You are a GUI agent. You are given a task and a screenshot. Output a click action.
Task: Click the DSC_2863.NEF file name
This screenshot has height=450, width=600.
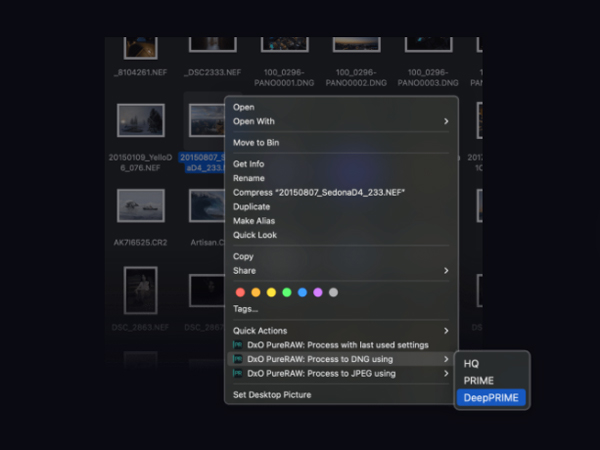140,328
